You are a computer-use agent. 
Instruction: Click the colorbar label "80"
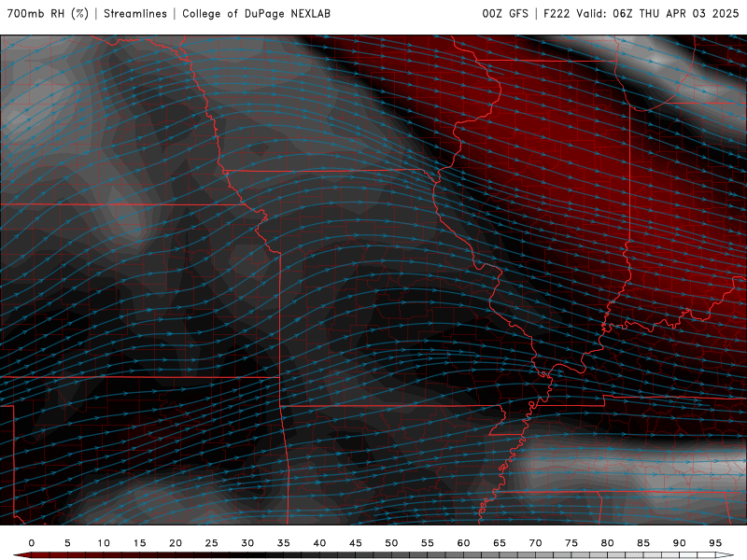click(x=608, y=543)
